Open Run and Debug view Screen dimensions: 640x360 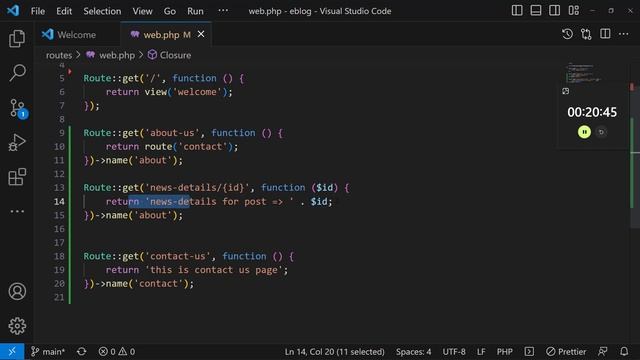coord(17,142)
